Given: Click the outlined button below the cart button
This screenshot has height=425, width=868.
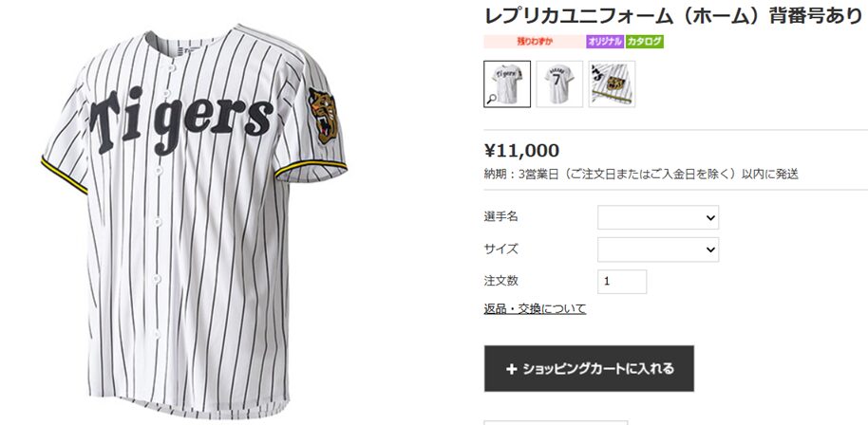Looking at the screenshot, I should [x=556, y=423].
